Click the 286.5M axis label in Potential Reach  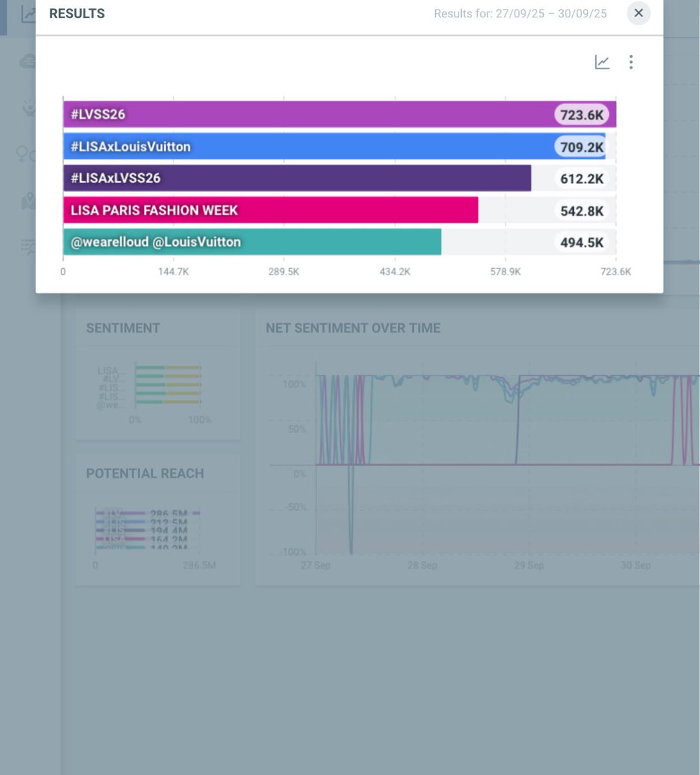[x=198, y=565]
